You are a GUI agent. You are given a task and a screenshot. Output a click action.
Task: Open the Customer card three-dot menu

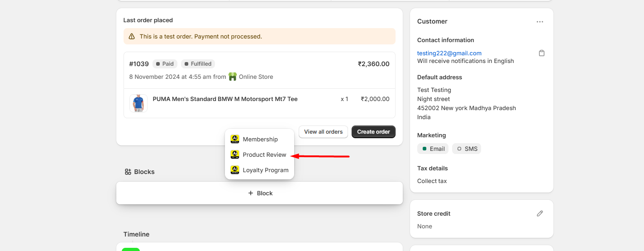coord(539,22)
